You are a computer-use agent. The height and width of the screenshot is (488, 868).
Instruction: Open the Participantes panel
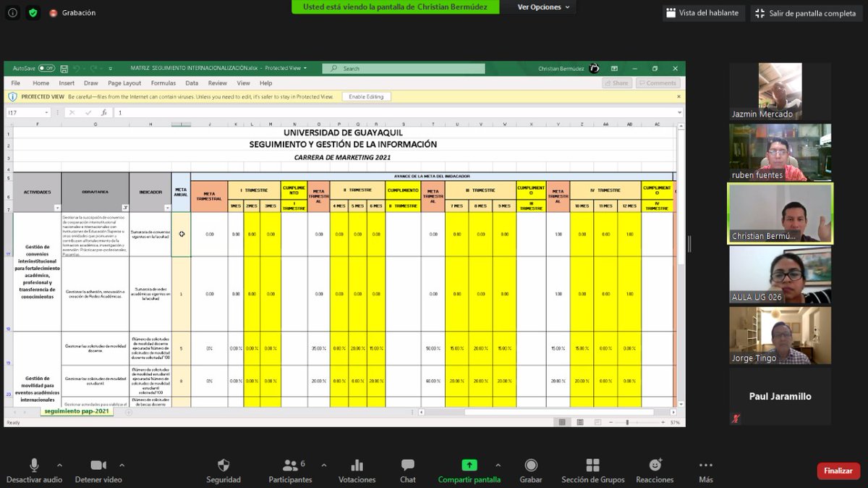(x=290, y=471)
